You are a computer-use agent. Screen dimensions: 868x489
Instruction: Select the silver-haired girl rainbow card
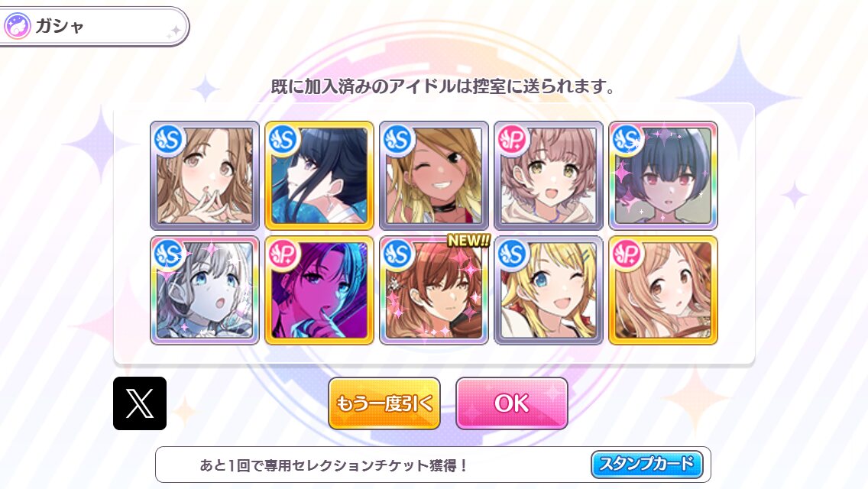pos(205,290)
